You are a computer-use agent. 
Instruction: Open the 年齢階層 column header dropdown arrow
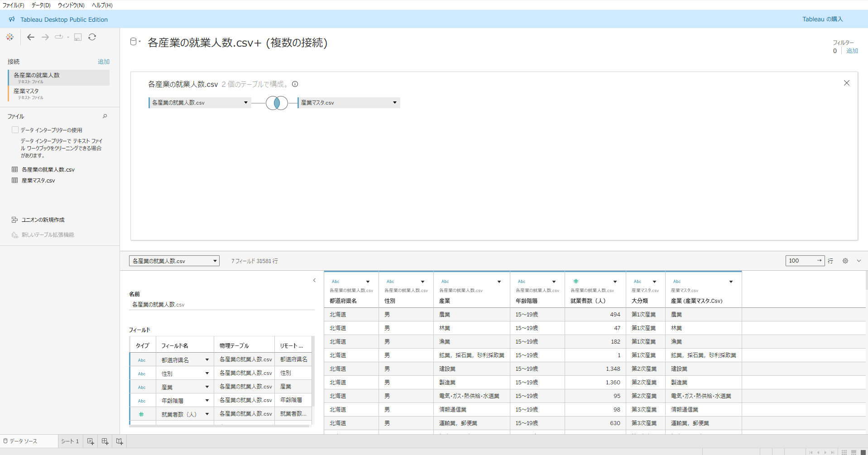coord(554,282)
